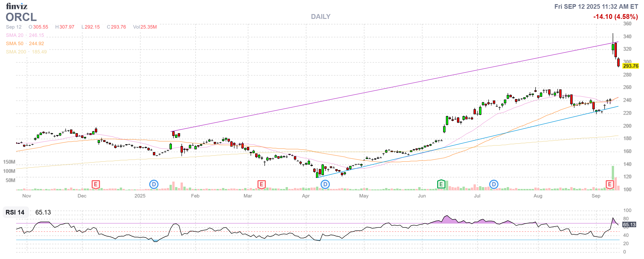This screenshot has width=644, height=259.
Task: Click the yellow 293.76 price tag
Action: [630, 66]
